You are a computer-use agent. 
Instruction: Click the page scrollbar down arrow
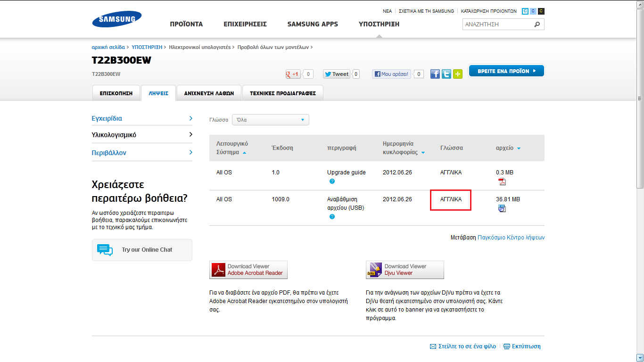[x=640, y=357]
